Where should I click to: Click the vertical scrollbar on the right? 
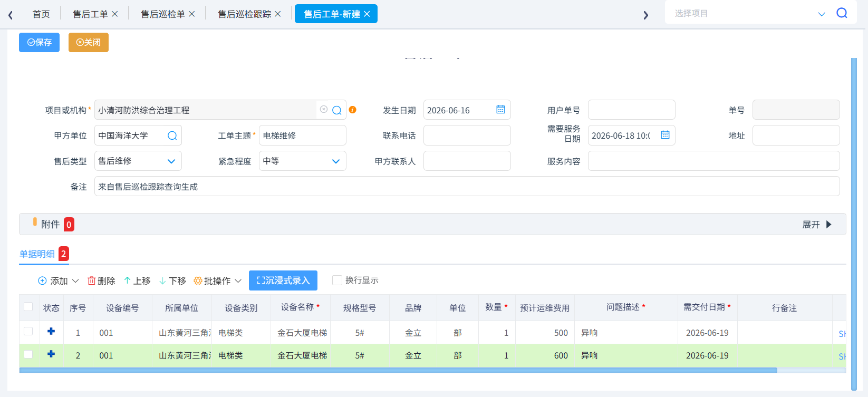tap(854, 224)
